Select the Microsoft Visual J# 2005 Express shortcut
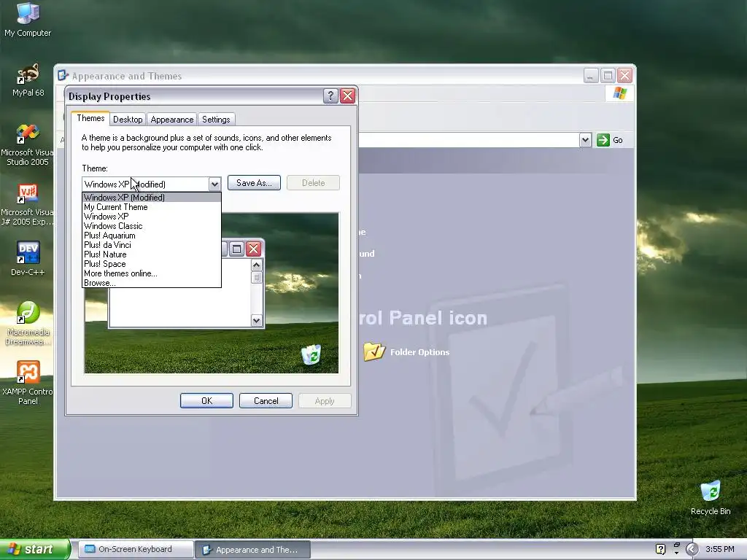The width and height of the screenshot is (747, 560). point(28,205)
